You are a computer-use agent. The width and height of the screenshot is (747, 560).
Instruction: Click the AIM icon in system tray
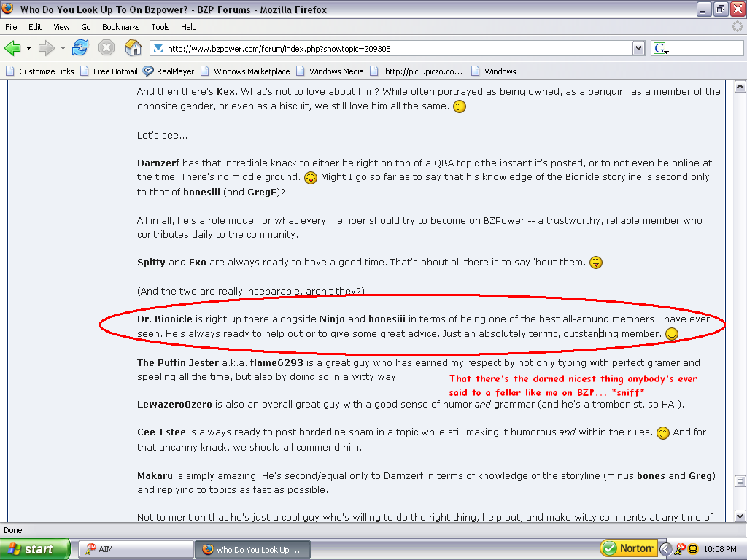click(x=680, y=549)
